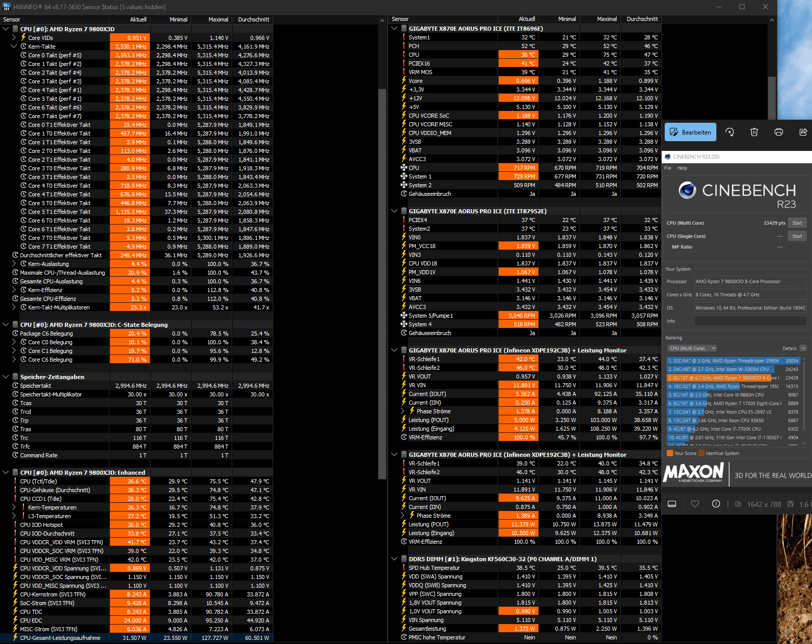Click the chip icon beside the Speicher-Zeitangaben heading

pyautogui.click(x=15, y=377)
